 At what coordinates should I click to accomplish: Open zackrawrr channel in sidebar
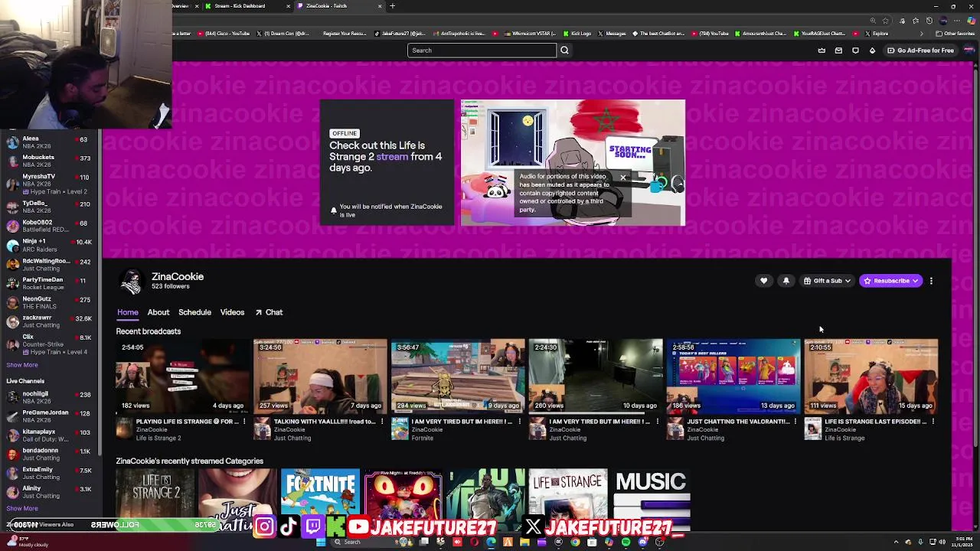point(51,321)
